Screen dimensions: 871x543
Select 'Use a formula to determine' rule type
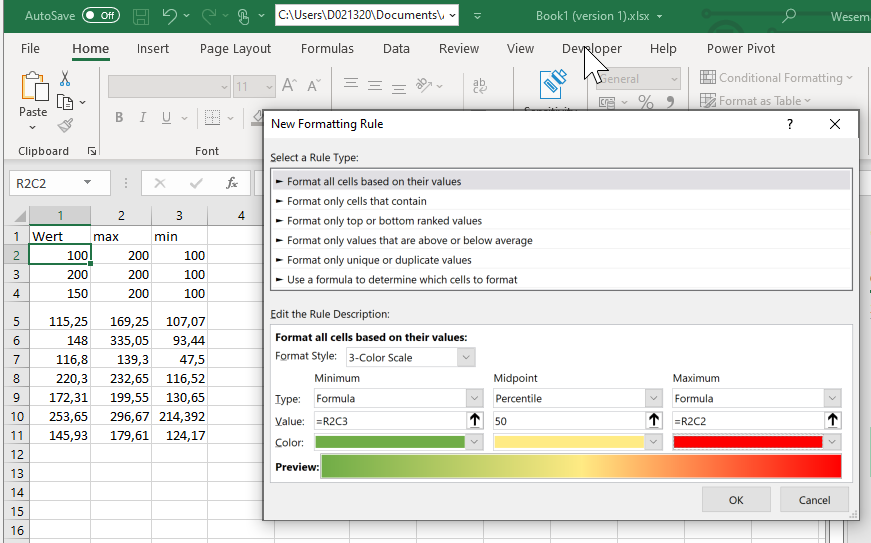402,279
